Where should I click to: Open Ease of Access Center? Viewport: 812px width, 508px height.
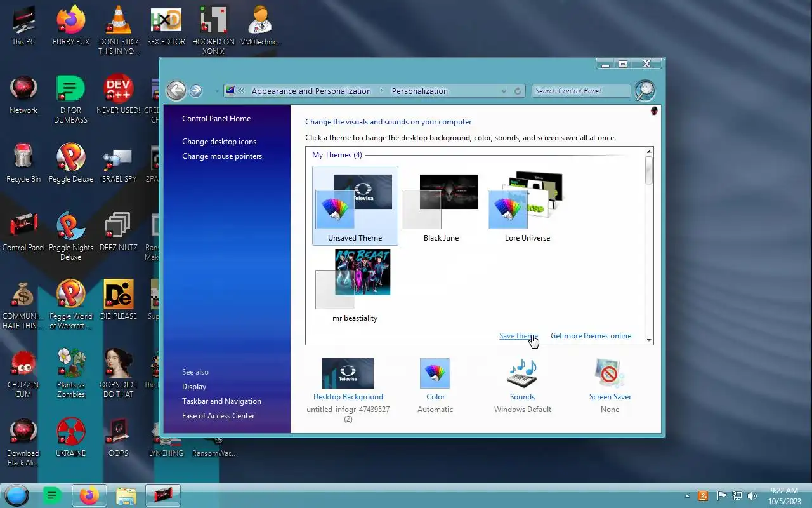218,416
